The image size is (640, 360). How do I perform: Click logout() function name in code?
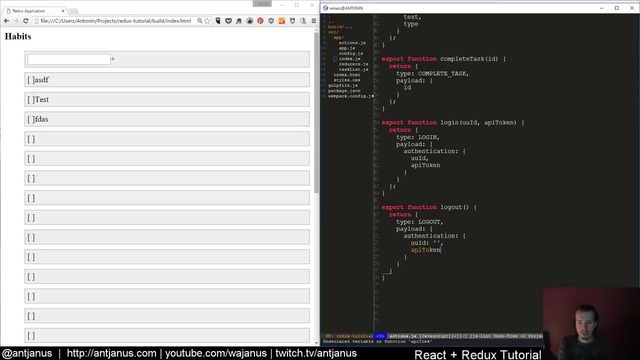pos(455,207)
